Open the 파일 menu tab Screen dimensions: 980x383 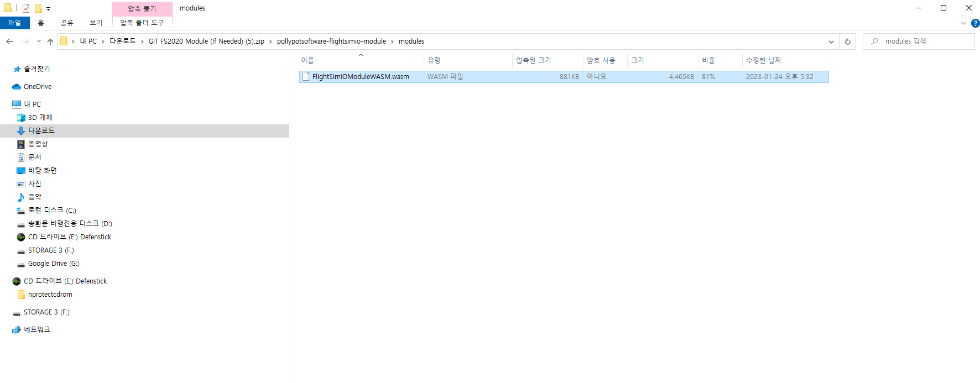click(14, 23)
